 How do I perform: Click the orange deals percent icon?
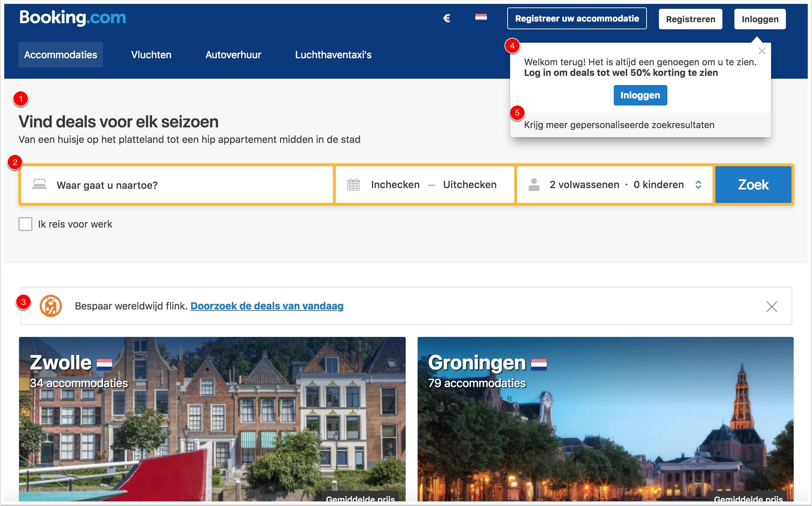[51, 306]
